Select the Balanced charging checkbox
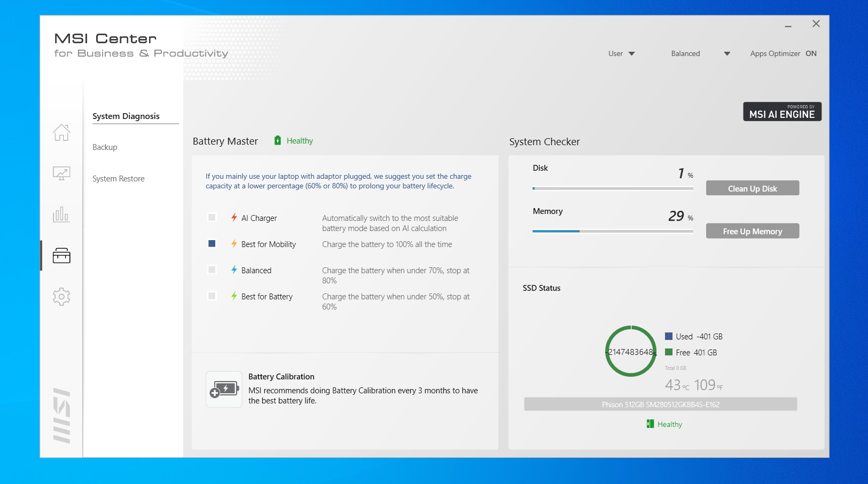This screenshot has width=868, height=484. coord(212,269)
